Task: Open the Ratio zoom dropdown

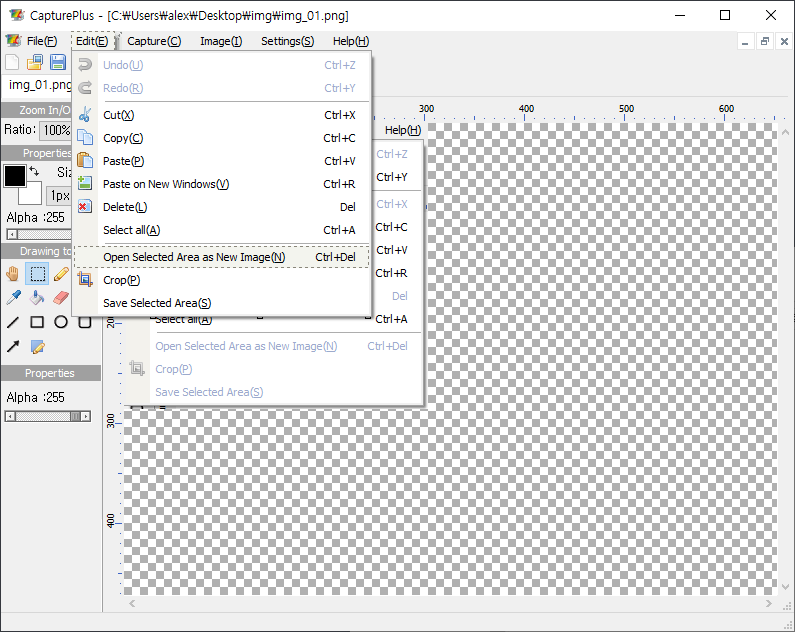Action: [56, 130]
